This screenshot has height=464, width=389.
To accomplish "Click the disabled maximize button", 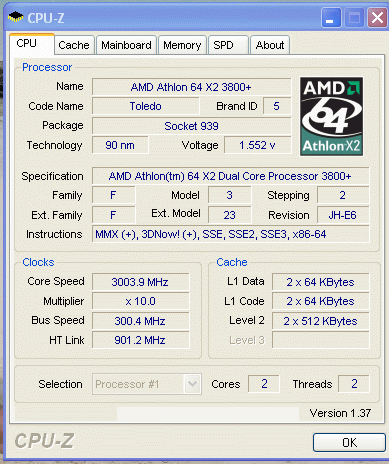I will pyautogui.click(x=354, y=18).
